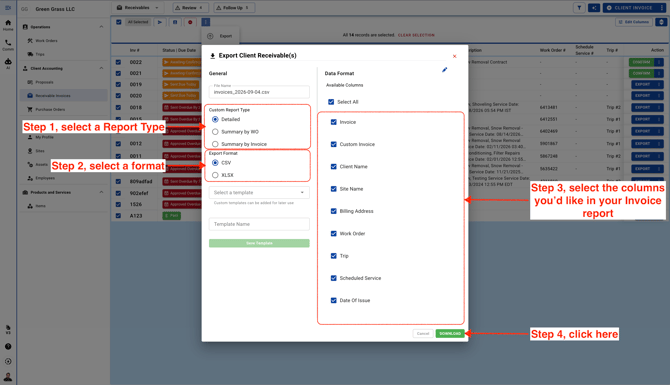Uncheck the Date Of Issue column
This screenshot has width=670, height=385.
pyautogui.click(x=334, y=300)
